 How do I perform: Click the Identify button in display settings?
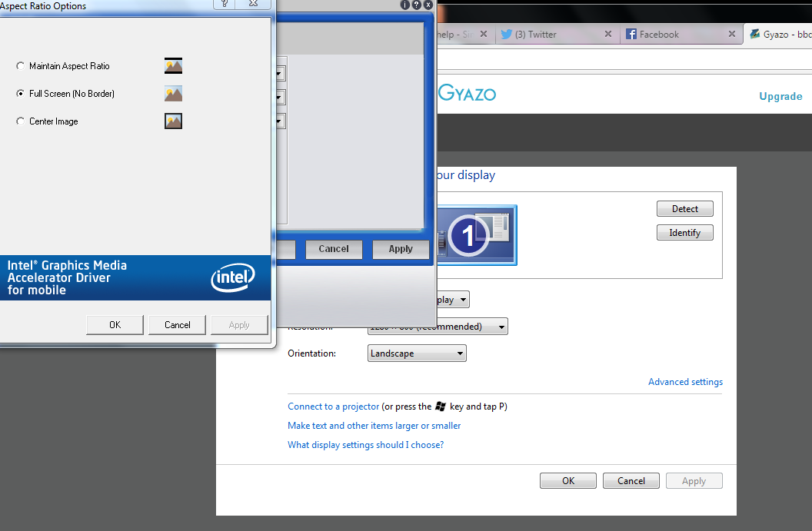tap(684, 232)
